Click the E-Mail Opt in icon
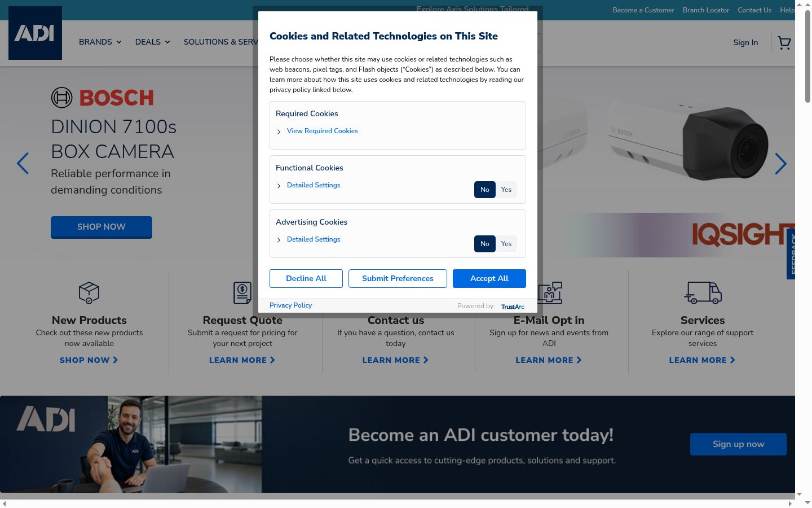Screen dimensions: 812x508 coord(550,293)
